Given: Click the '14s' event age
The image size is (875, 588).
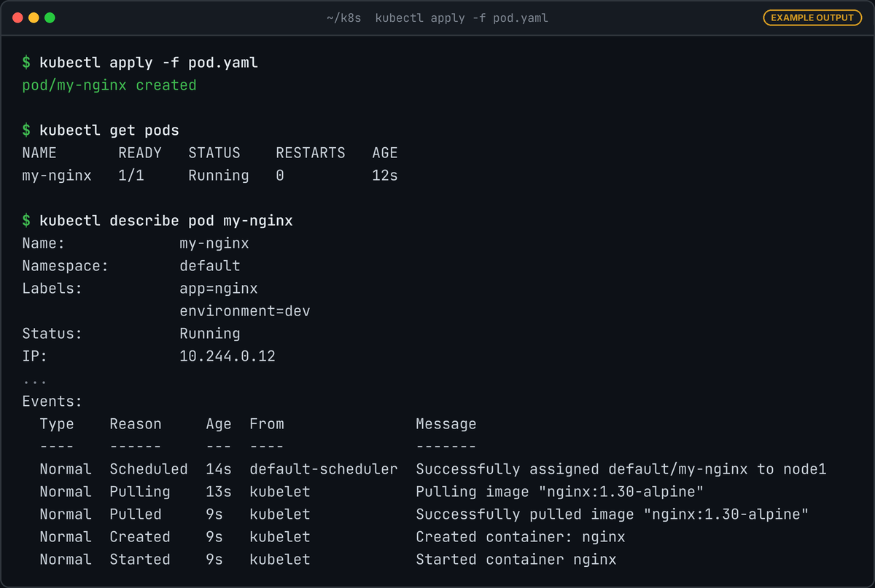Looking at the screenshot, I should [x=219, y=469].
